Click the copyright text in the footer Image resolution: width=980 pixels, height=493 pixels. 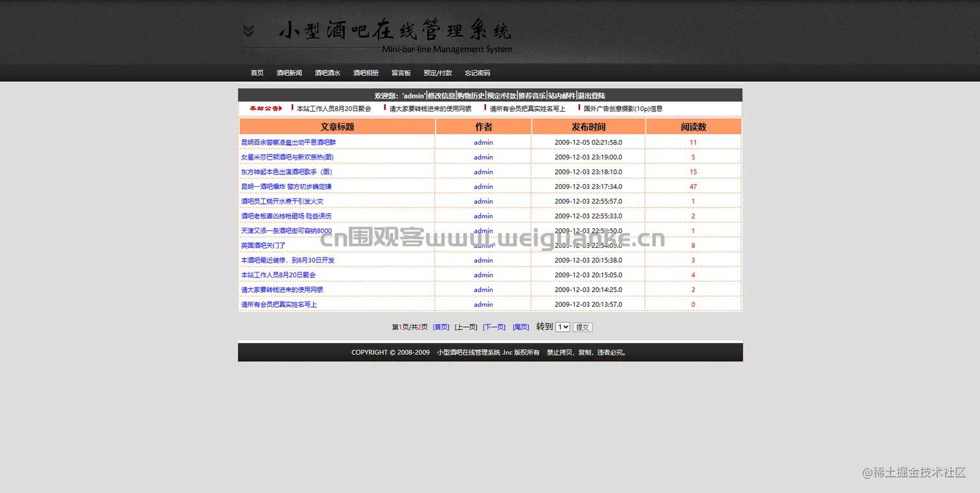[x=489, y=352]
